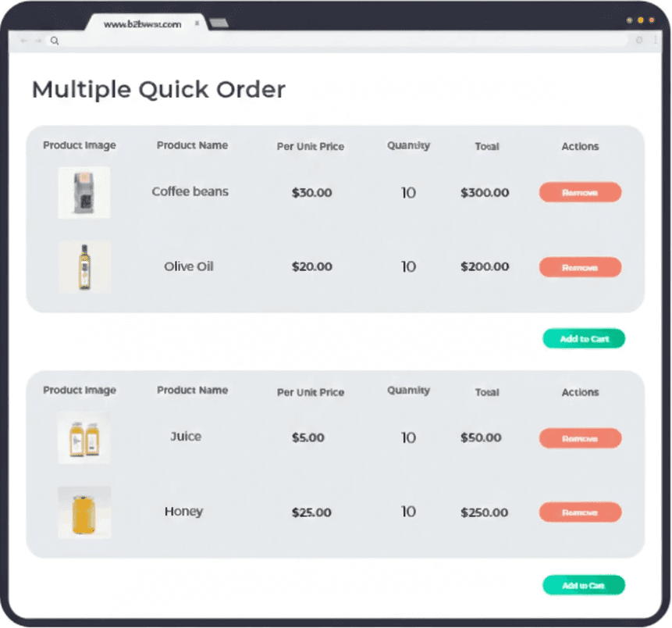Click the $20.00 unit price

pyautogui.click(x=311, y=267)
